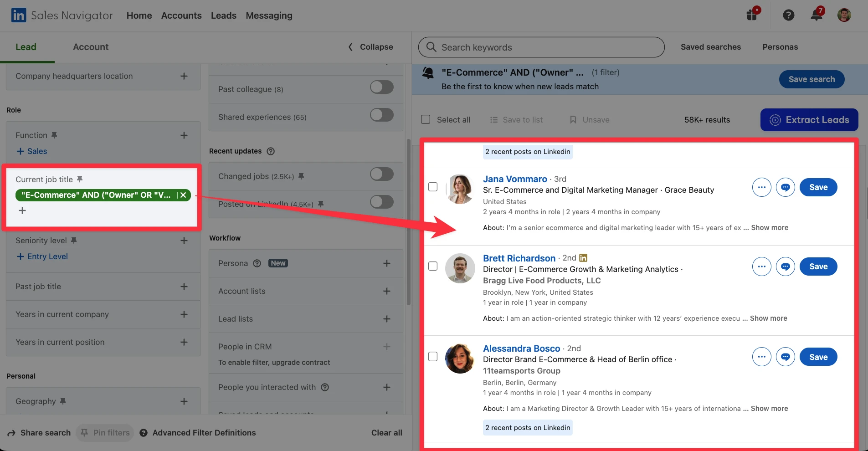Expand the Persona workflow filter
Screen dimensions: 868x451
tap(387, 263)
